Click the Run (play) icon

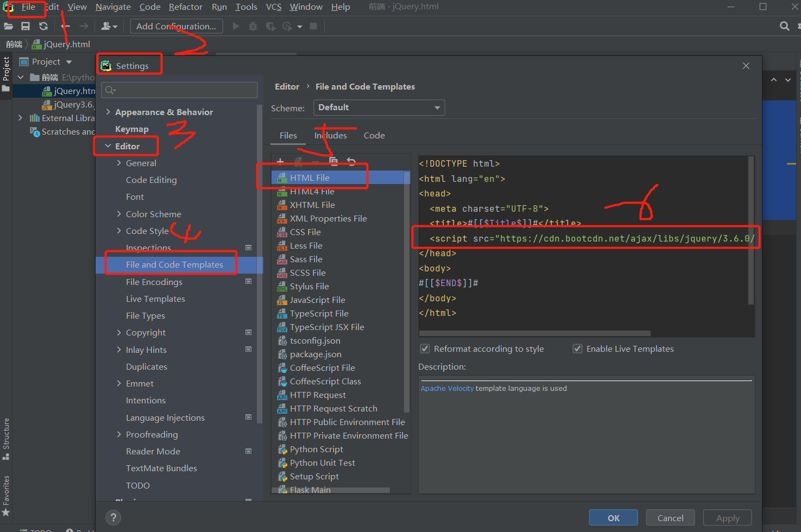pos(236,26)
